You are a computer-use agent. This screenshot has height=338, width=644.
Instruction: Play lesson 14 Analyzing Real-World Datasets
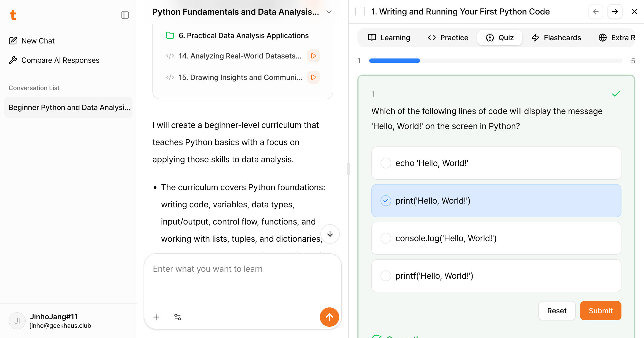pyautogui.click(x=313, y=56)
